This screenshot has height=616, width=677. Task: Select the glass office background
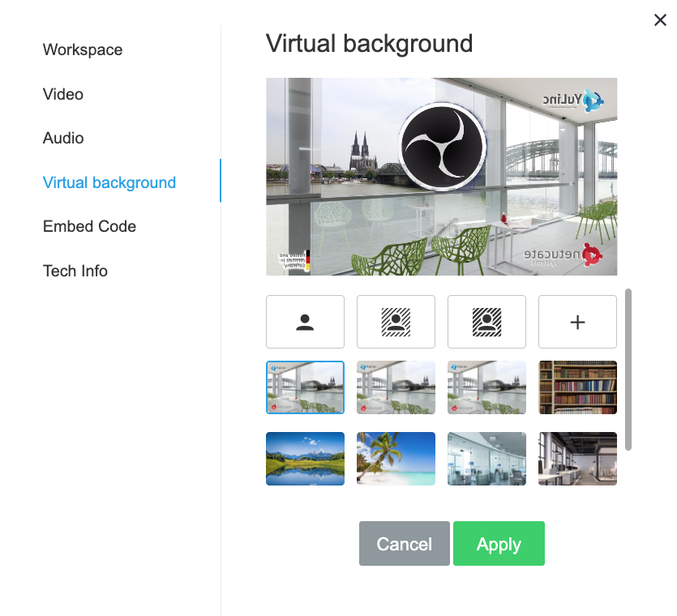pos(486,459)
